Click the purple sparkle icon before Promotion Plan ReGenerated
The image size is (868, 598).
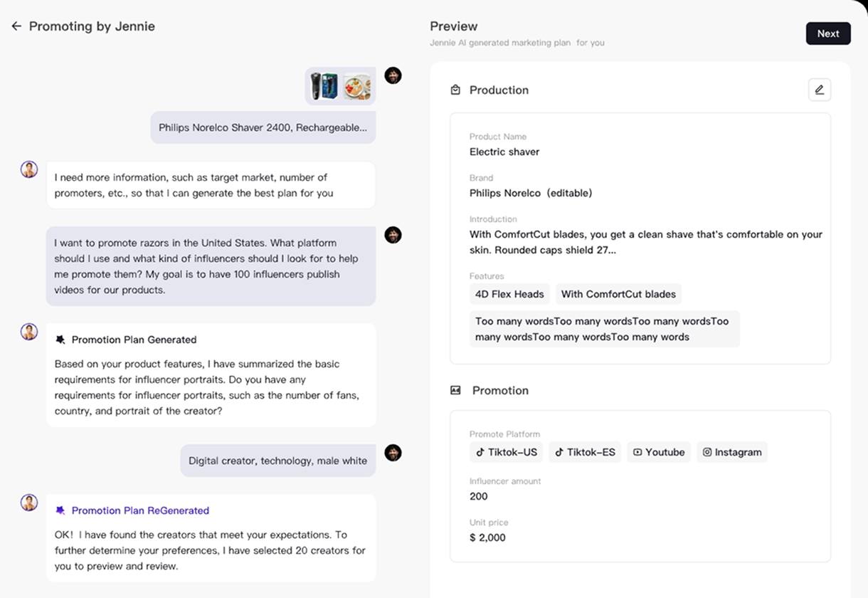pos(60,510)
